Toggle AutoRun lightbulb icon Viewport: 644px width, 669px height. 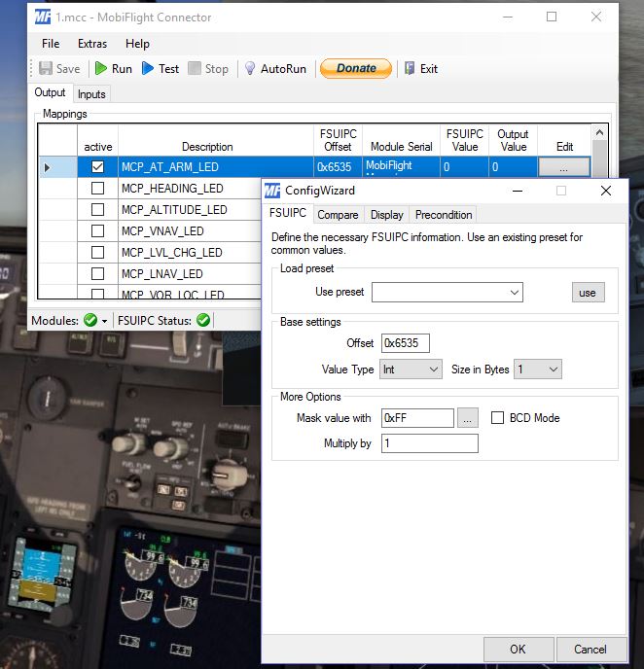click(x=250, y=68)
